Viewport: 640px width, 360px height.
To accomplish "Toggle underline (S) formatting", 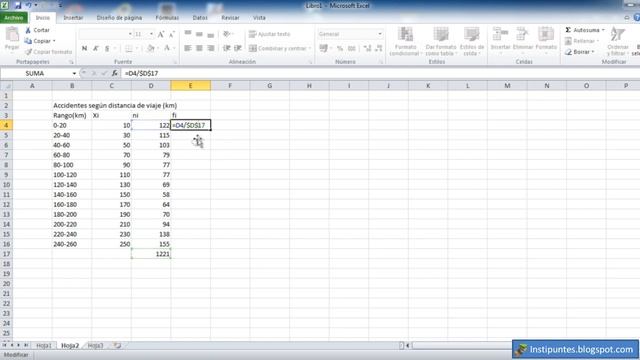I will point(107,48).
